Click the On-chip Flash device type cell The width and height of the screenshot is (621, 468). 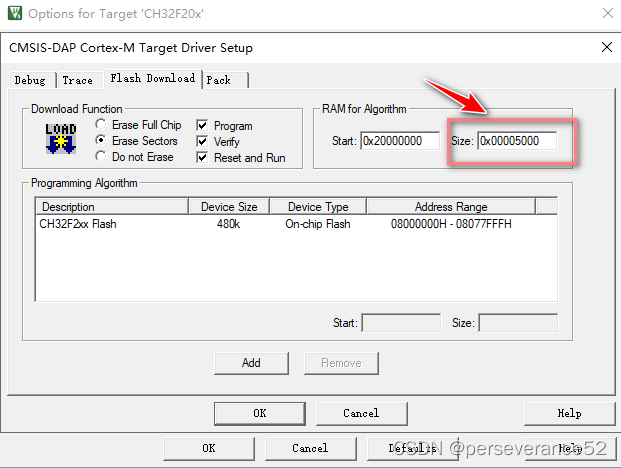[318, 224]
